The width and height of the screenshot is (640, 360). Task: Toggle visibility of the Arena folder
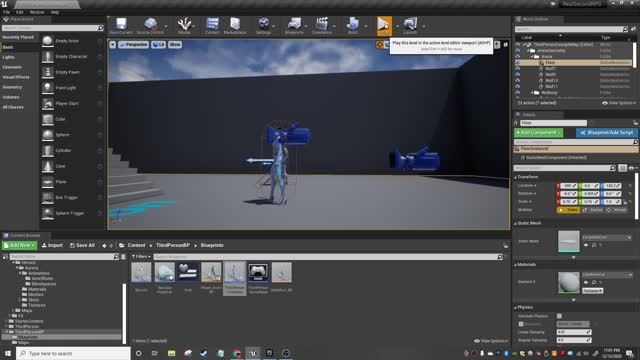pyautogui.click(x=518, y=57)
